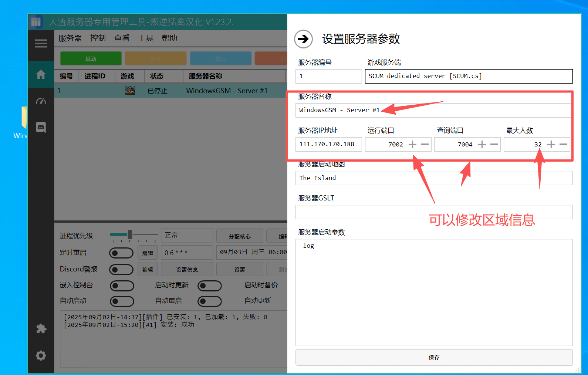Click the 保存 button
Viewport: 588px width, 375px height.
[x=434, y=358]
